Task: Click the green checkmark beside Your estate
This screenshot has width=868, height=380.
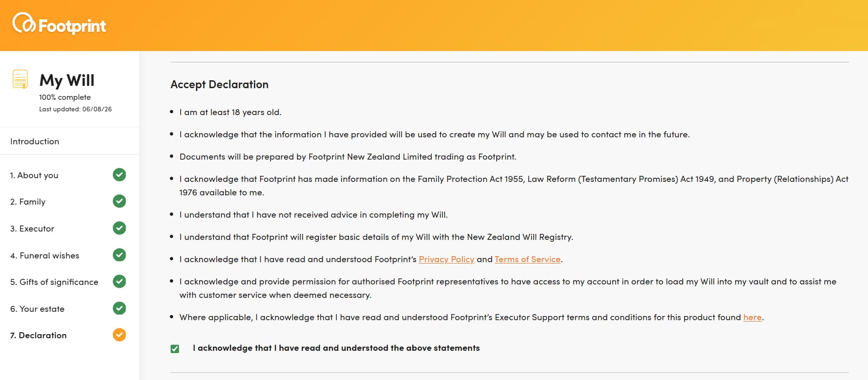Action: pos(119,309)
